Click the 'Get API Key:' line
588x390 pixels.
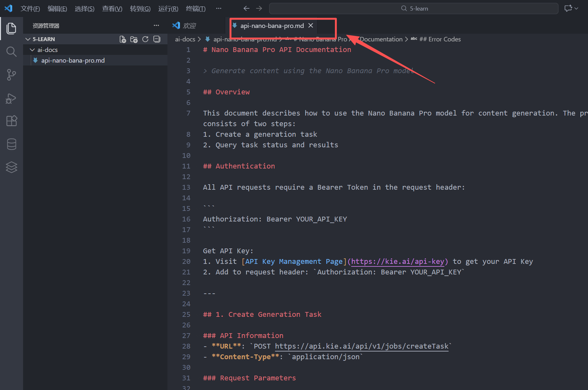tap(228, 251)
